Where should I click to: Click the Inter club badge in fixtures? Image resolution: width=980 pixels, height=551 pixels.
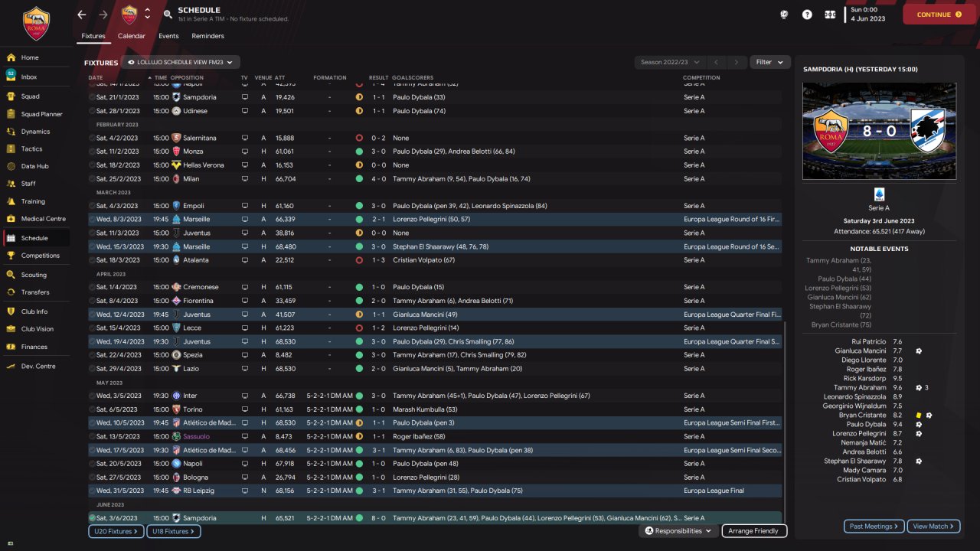[x=176, y=396]
